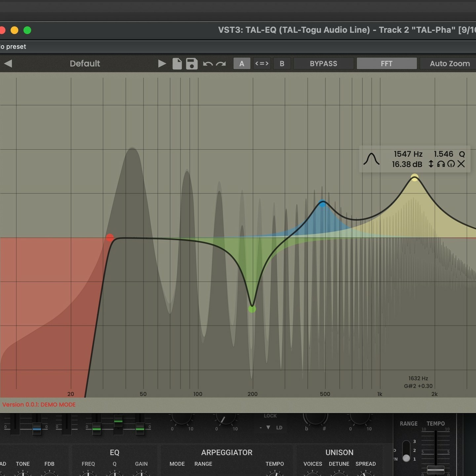Click the green zoom window button
Image resolution: width=476 pixels, height=476 pixels.
tap(27, 30)
